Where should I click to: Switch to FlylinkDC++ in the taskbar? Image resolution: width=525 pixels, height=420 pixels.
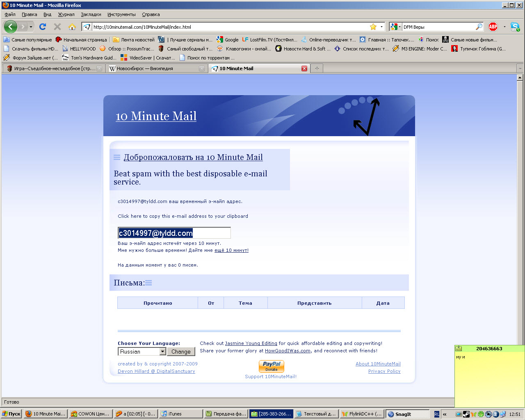tap(362, 414)
